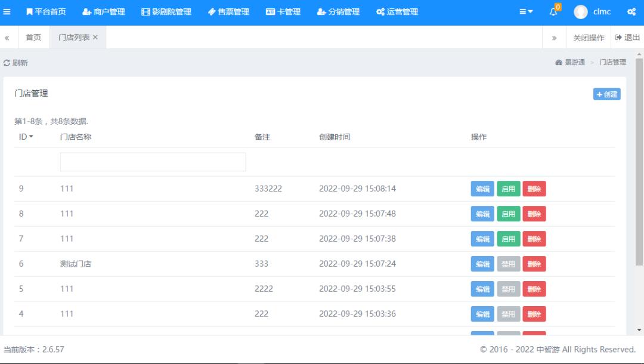Open the hamburger menu dropdown
644x364 pixels.
tap(524, 11)
